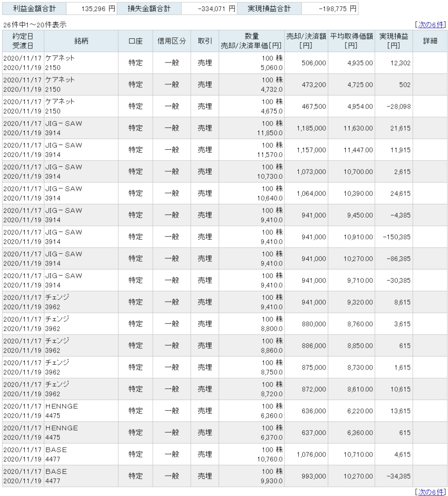The image size is (448, 496).
Task: Select realized loss value -30,385
Action: (x=398, y=280)
